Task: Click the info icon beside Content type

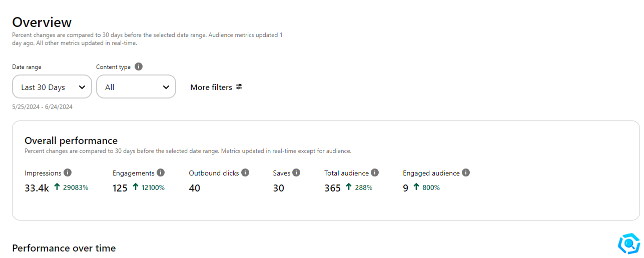Action: (139, 67)
